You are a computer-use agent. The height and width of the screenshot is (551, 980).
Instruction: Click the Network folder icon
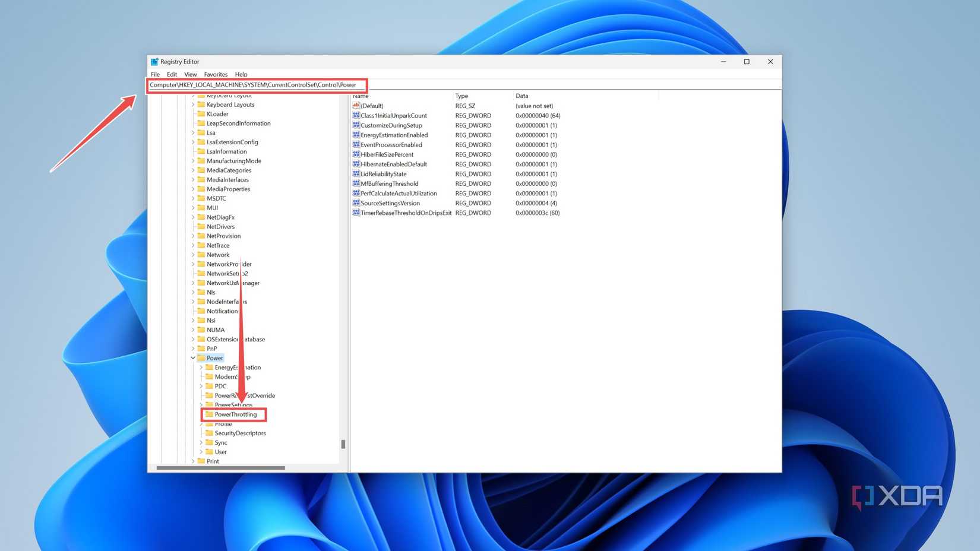201,255
